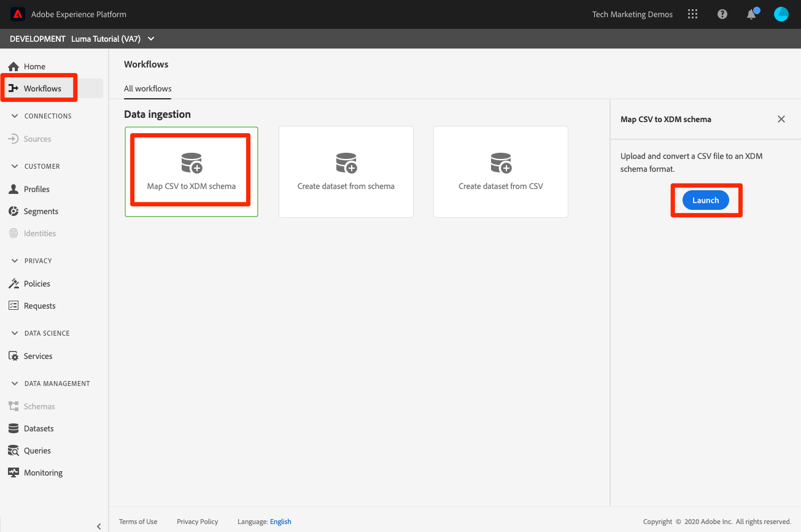
Task: Click the Workflows page heading
Action: (x=146, y=64)
